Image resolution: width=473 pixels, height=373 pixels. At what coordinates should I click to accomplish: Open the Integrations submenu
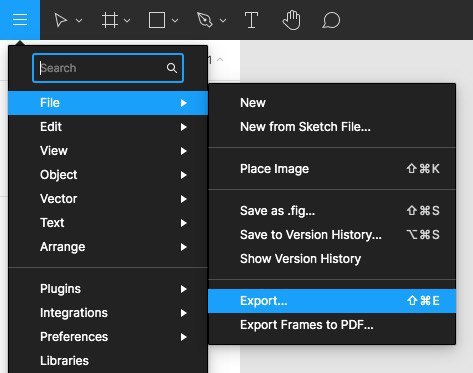108,313
